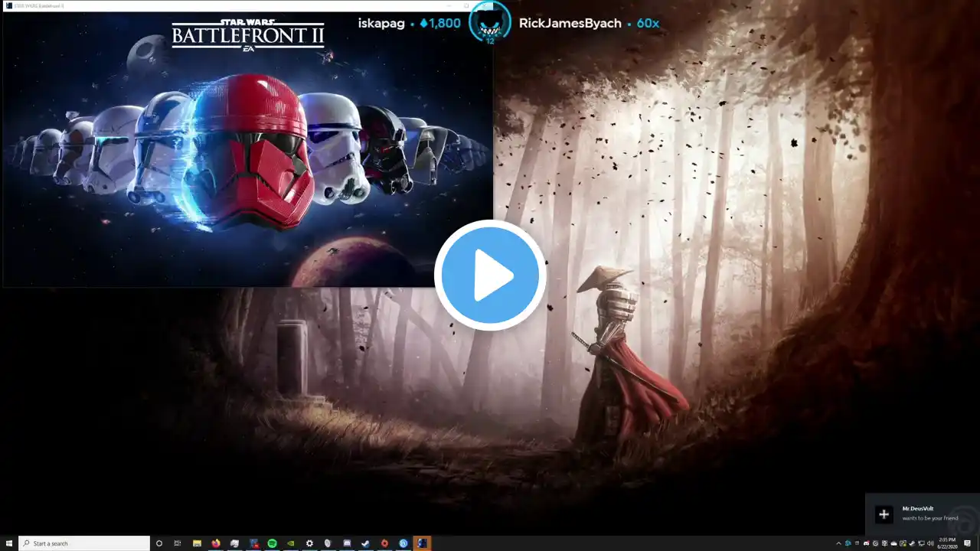Click the large blue play button
The image size is (980, 551).
coord(490,275)
